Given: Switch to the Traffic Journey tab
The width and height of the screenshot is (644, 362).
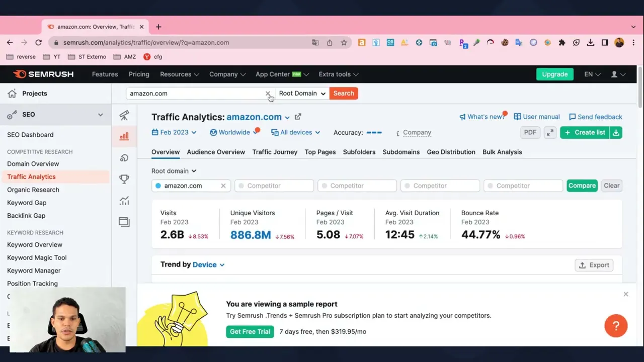Looking at the screenshot, I should [275, 152].
